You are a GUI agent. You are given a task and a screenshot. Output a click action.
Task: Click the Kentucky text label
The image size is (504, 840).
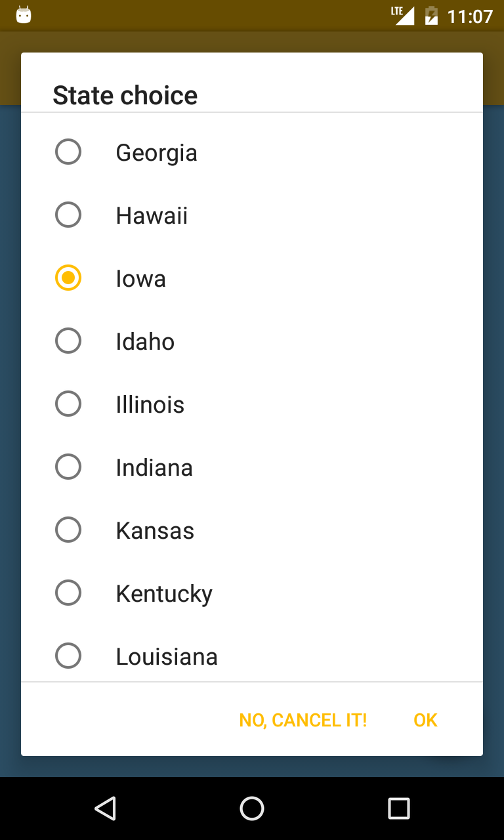click(164, 594)
